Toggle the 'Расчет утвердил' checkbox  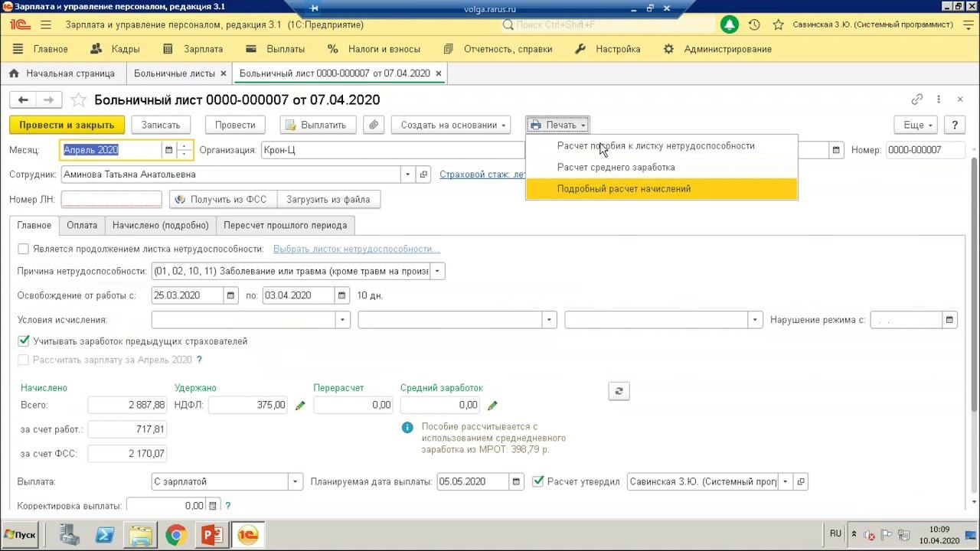pos(538,481)
